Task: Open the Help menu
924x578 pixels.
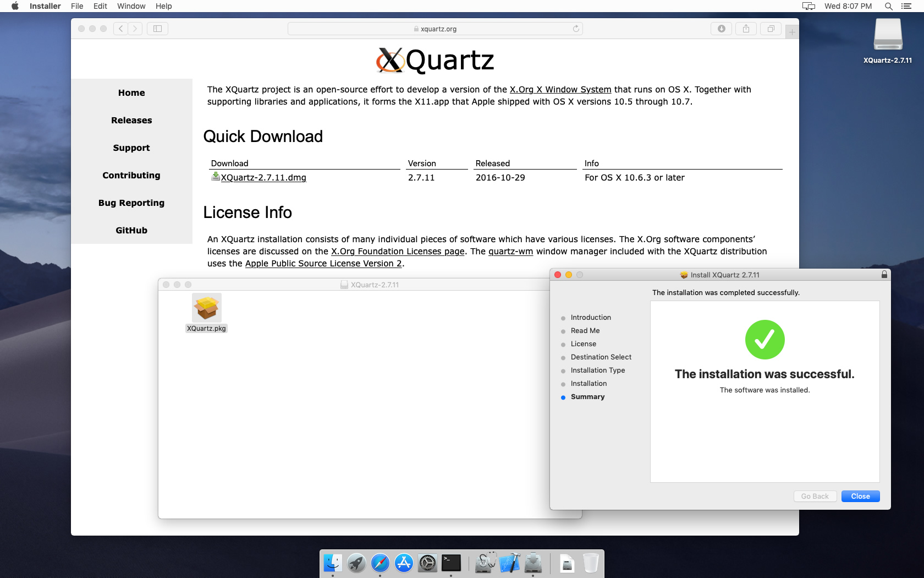Action: pyautogui.click(x=163, y=6)
